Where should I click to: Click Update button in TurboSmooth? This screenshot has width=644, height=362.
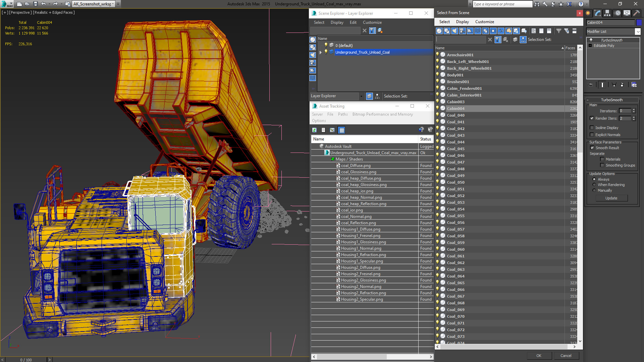tap(611, 198)
